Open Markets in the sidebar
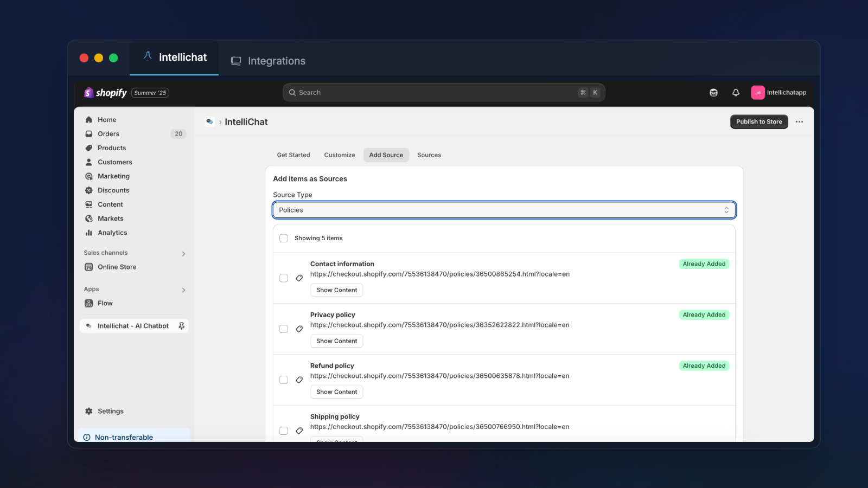Screen dimensions: 868x488 [x=110, y=219]
